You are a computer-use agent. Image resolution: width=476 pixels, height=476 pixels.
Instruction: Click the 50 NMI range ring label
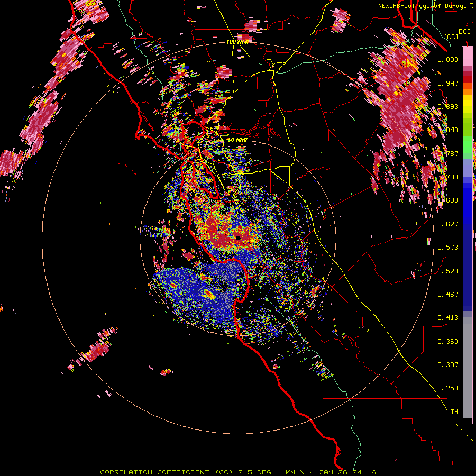click(237, 140)
